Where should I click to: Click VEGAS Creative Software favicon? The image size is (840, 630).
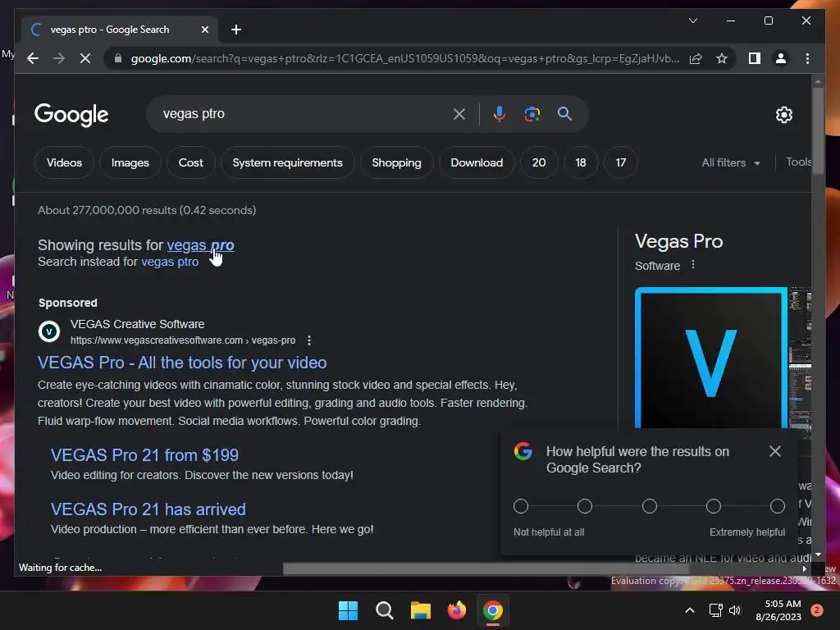point(49,331)
